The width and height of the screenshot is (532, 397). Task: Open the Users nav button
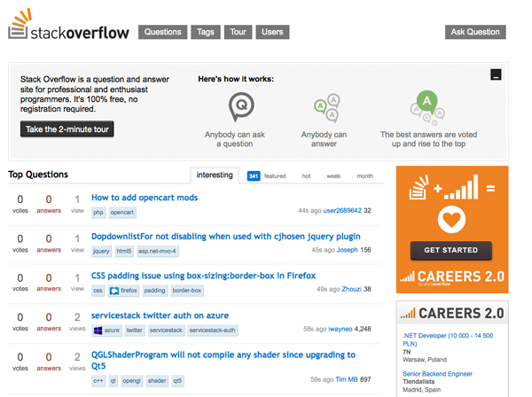pos(272,32)
